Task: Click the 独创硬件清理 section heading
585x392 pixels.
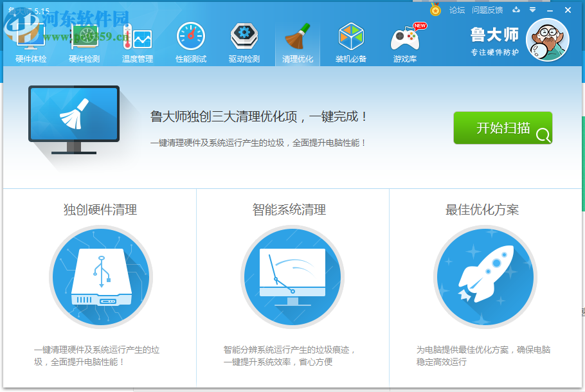Action: tap(100, 209)
